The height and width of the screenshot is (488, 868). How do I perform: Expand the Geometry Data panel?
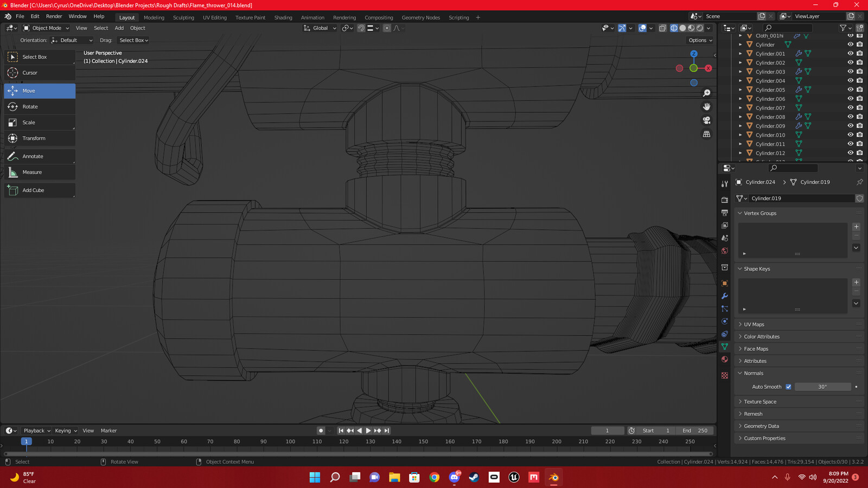pyautogui.click(x=799, y=426)
